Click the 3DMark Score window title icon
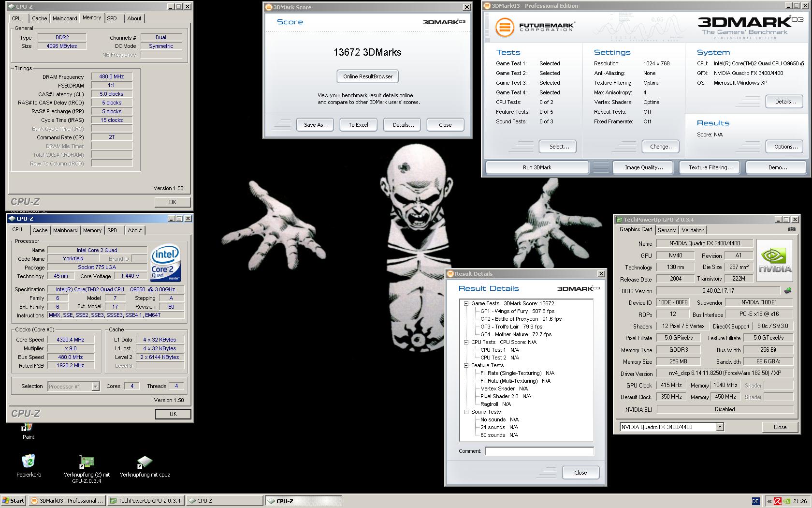Viewport: 812px width, 508px height. tap(269, 7)
